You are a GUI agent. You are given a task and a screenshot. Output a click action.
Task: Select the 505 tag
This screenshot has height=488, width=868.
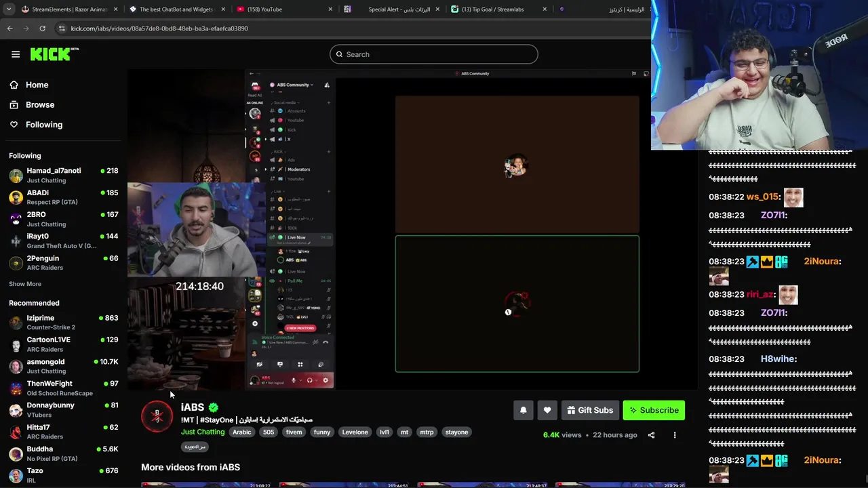[269, 432]
